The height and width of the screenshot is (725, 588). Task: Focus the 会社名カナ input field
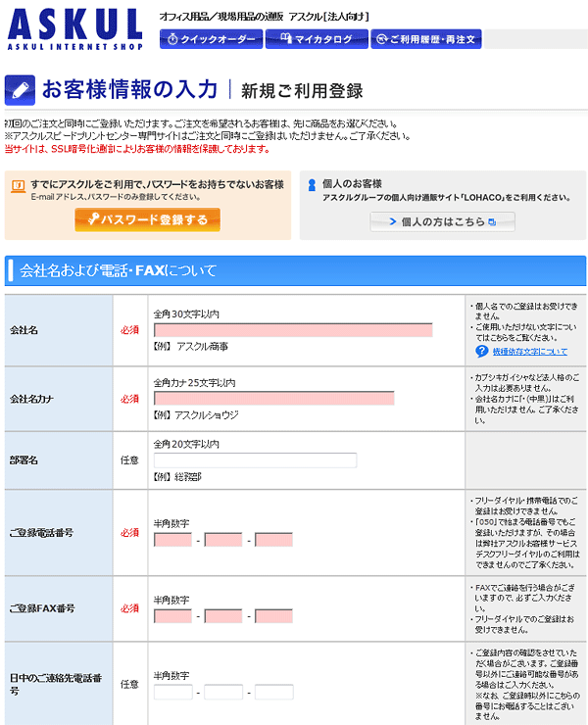point(273,399)
